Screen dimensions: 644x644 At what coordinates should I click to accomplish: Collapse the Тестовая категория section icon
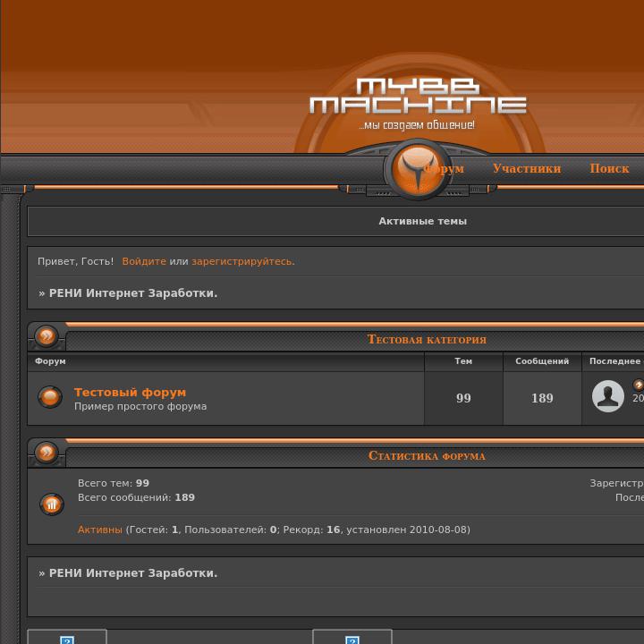point(47,336)
